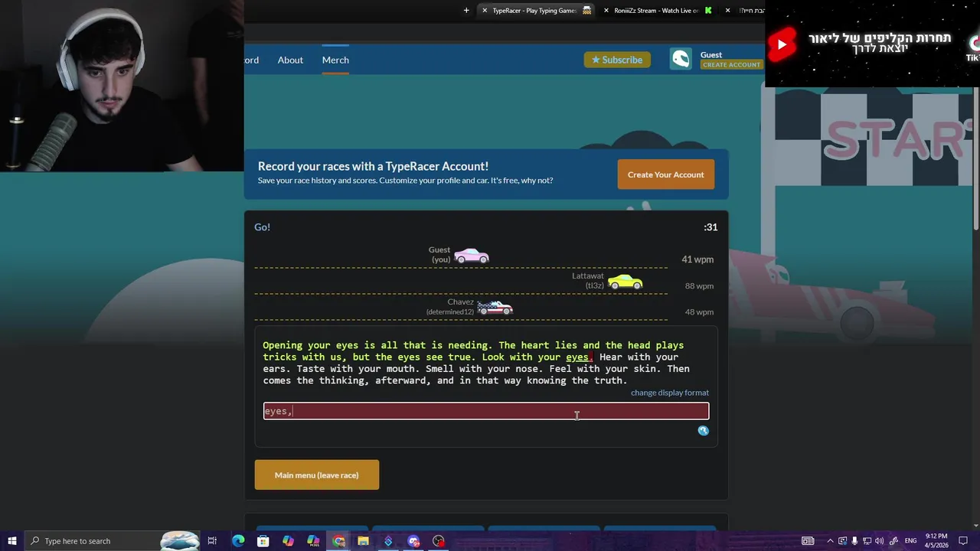Click Main menu (leave race) button
Image resolution: width=980 pixels, height=551 pixels.
click(x=317, y=475)
